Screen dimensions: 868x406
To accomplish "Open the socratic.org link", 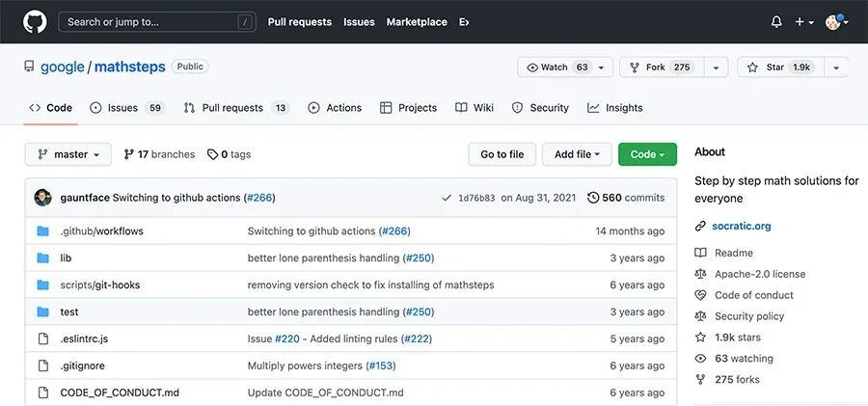I will [x=742, y=227].
